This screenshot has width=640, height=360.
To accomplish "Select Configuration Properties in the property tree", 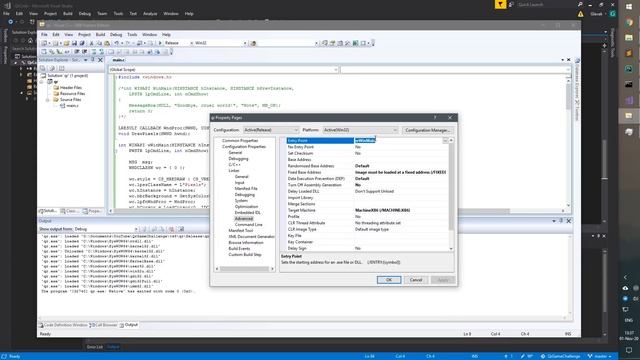I will (244, 147).
